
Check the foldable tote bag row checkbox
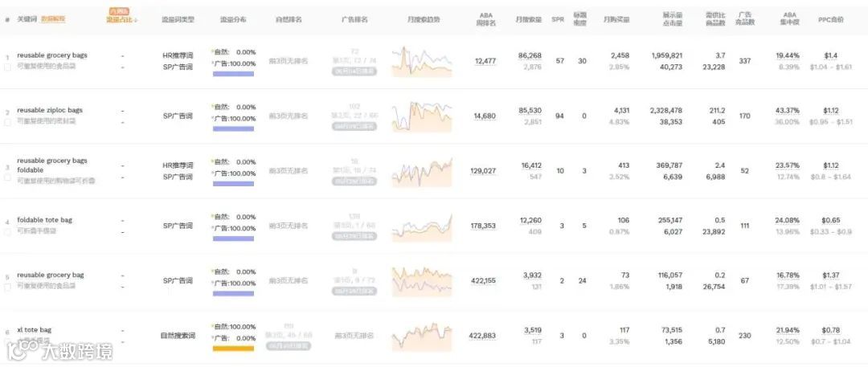pyautogui.click(x=9, y=231)
